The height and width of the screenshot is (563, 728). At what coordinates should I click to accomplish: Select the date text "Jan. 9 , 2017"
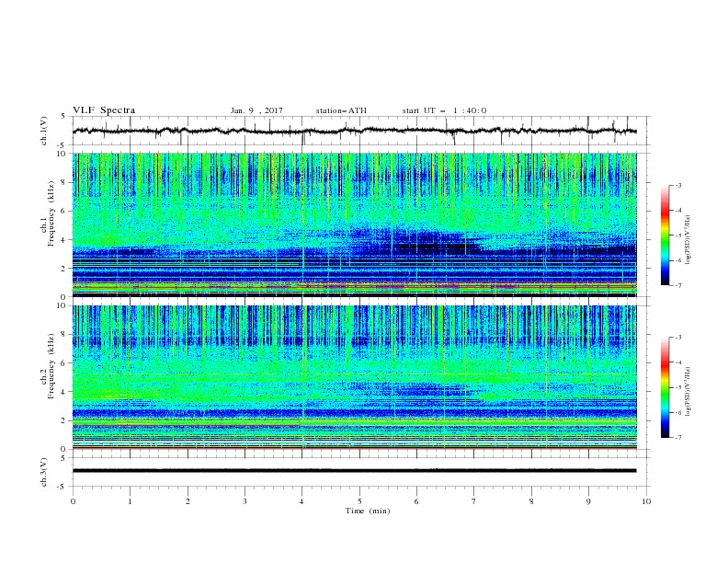point(256,110)
